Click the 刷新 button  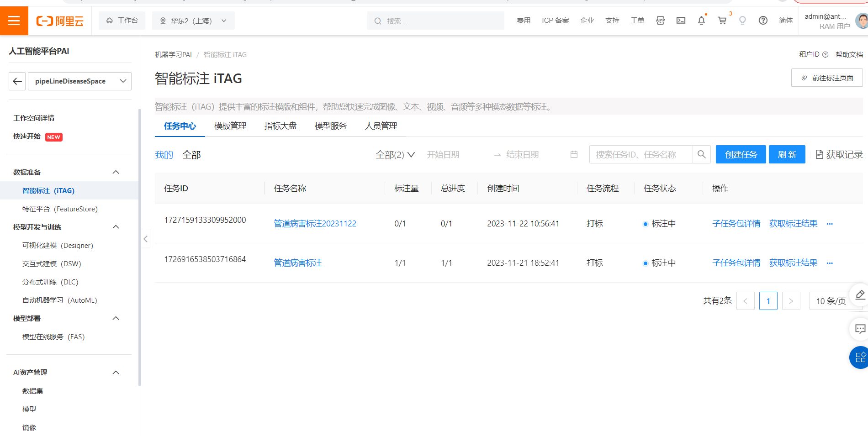(787, 154)
